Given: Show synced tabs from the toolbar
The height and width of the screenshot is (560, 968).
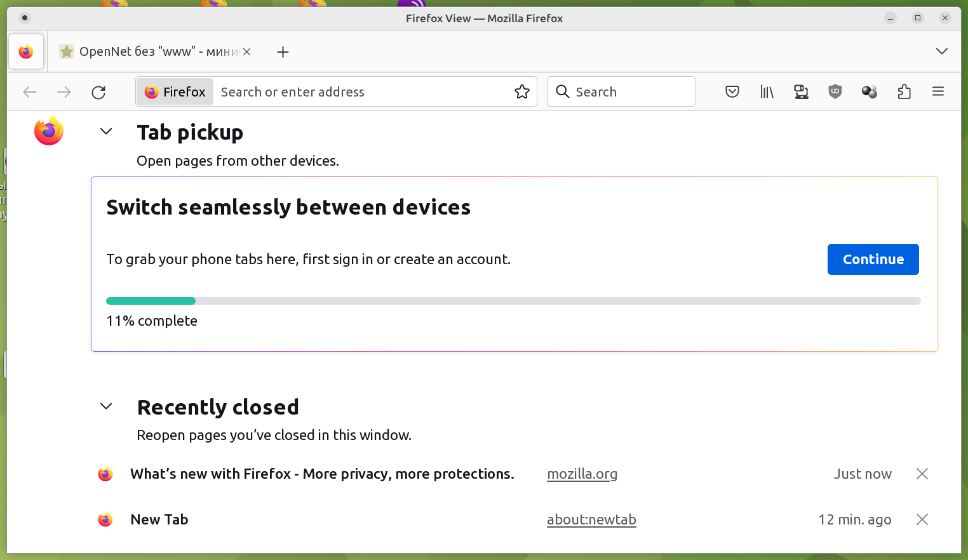Looking at the screenshot, I should (x=801, y=92).
